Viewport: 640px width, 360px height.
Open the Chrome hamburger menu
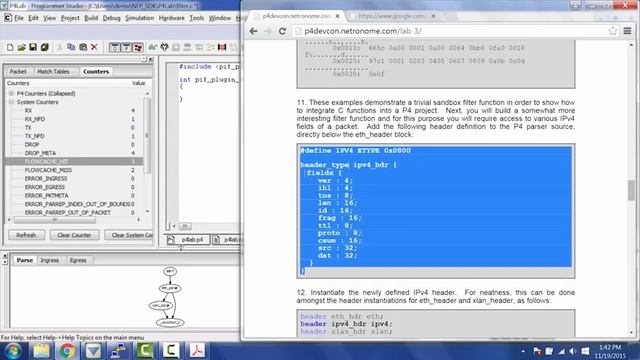[627, 31]
